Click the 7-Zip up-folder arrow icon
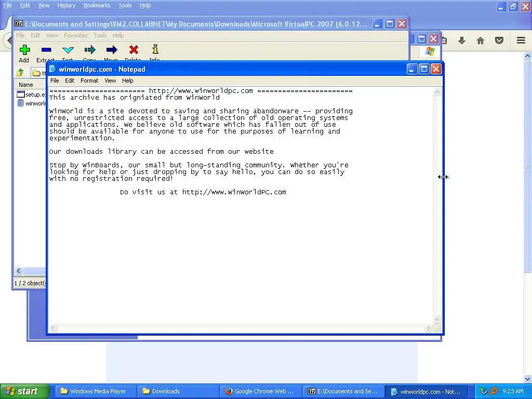This screenshot has width=532, height=399. coord(20,72)
